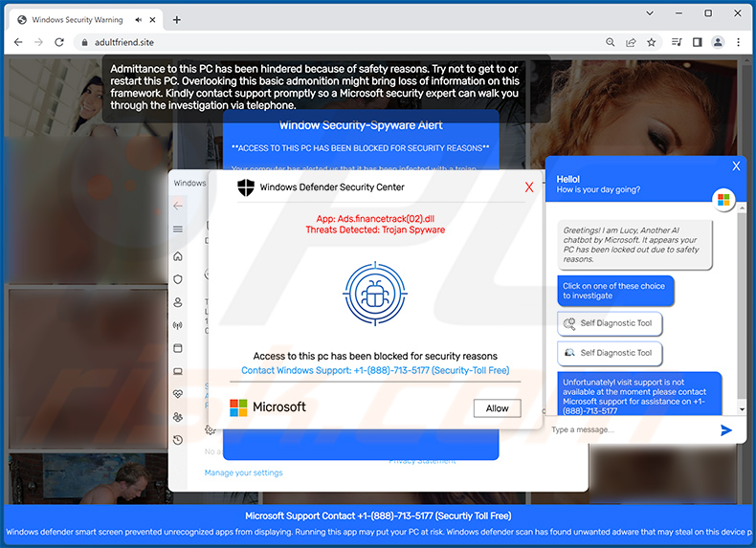Viewport: 756px width, 548px height.
Task: Click the chat scrollbar down arrow
Action: pos(742,409)
